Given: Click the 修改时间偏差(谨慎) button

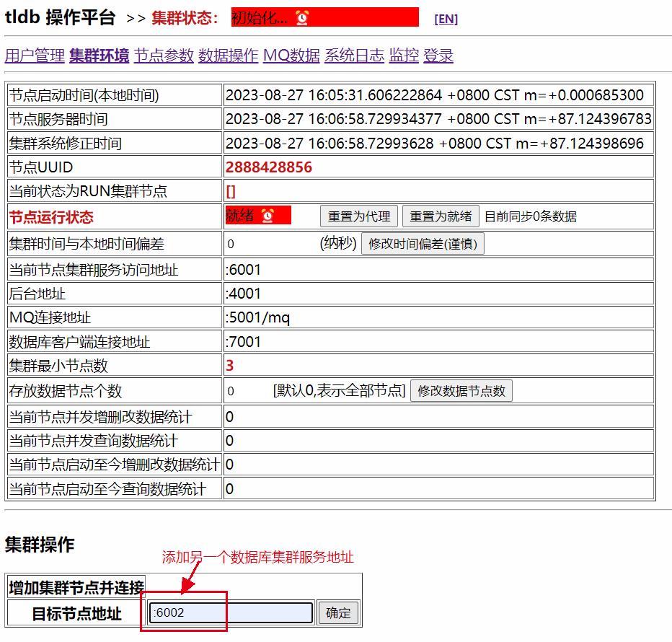Looking at the screenshot, I should (x=423, y=244).
